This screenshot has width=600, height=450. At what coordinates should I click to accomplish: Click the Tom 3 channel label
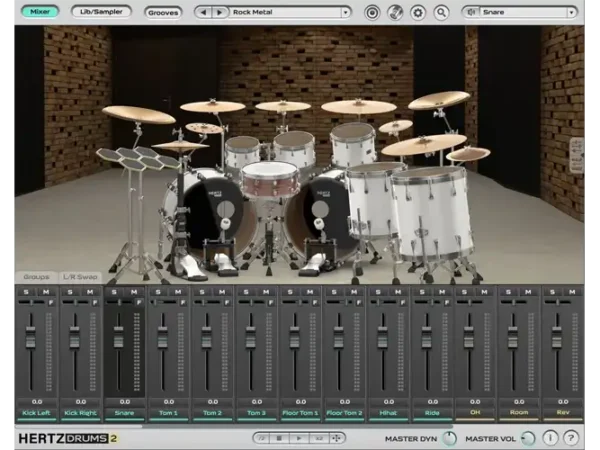point(257,413)
